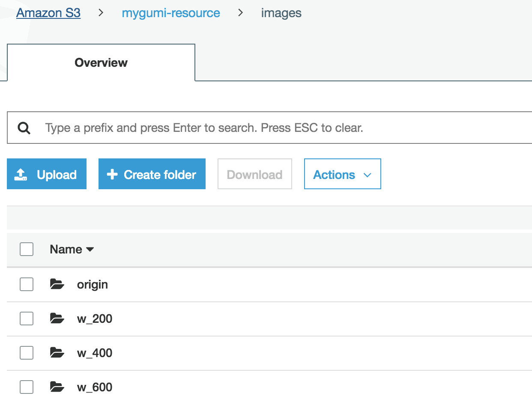Open the Actions dropdown menu
Screen dimensions: 532x405
[x=342, y=174]
